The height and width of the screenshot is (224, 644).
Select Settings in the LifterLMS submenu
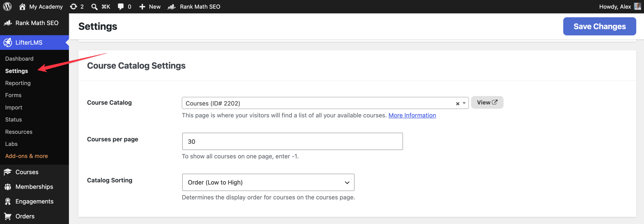(x=17, y=71)
